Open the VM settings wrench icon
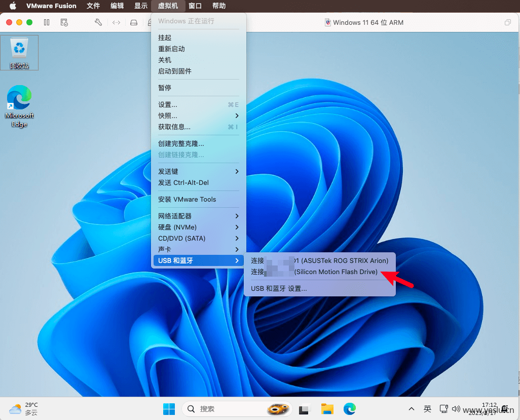Viewport: 520px width, 420px height. click(98, 22)
